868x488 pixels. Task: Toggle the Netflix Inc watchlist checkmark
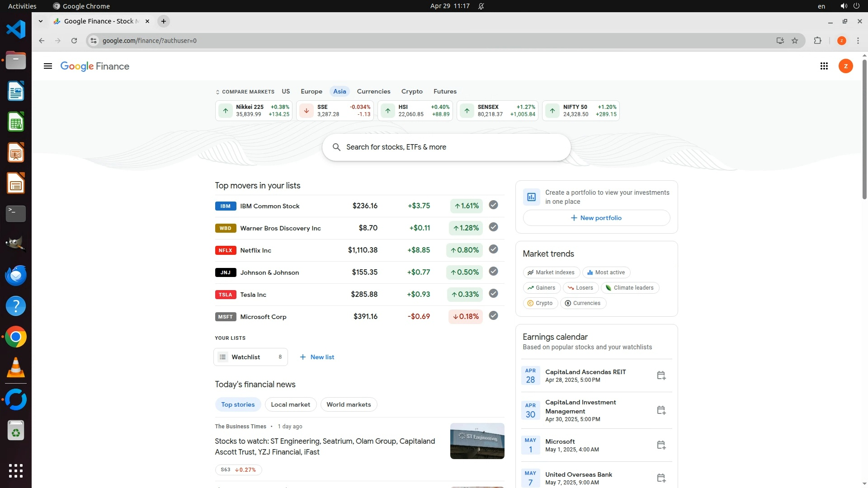[x=493, y=249]
